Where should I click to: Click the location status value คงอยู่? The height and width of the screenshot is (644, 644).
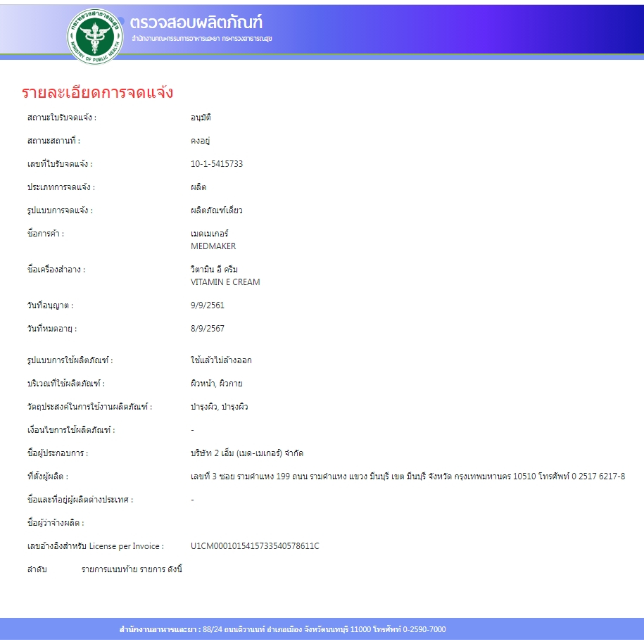coord(201,141)
